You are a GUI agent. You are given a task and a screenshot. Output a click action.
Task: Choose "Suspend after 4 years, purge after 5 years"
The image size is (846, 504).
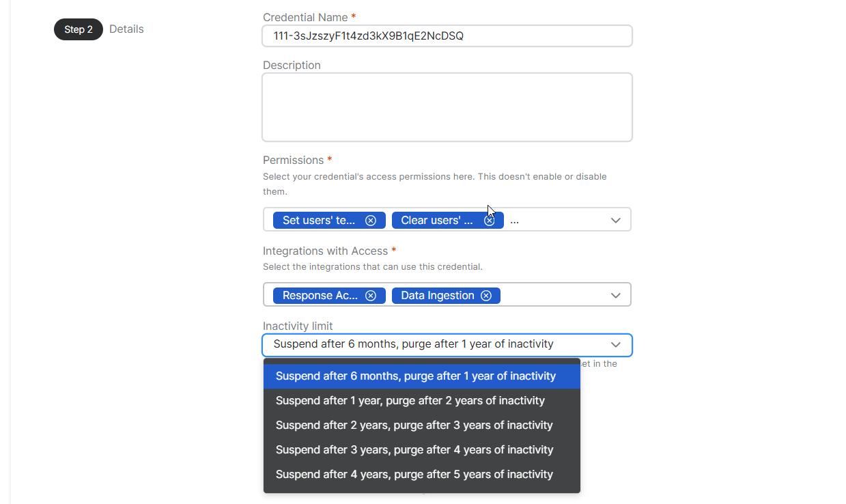coord(414,475)
